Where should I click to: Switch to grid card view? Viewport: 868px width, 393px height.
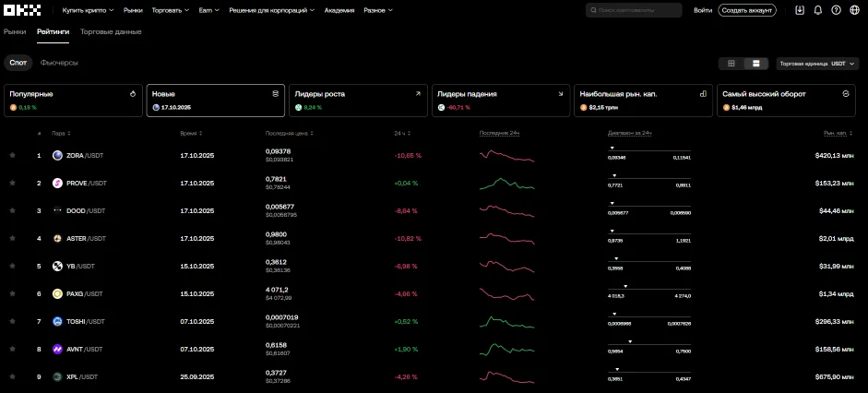(x=731, y=64)
